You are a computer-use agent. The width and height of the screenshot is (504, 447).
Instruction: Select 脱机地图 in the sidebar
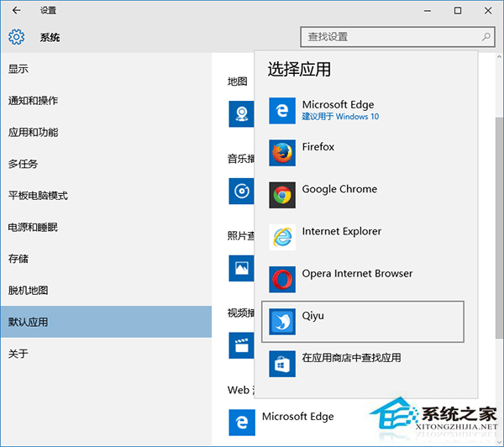point(106,291)
